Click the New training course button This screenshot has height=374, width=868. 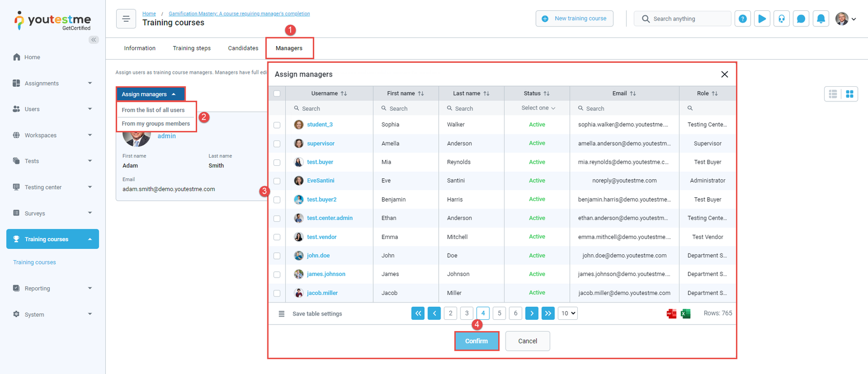point(575,18)
